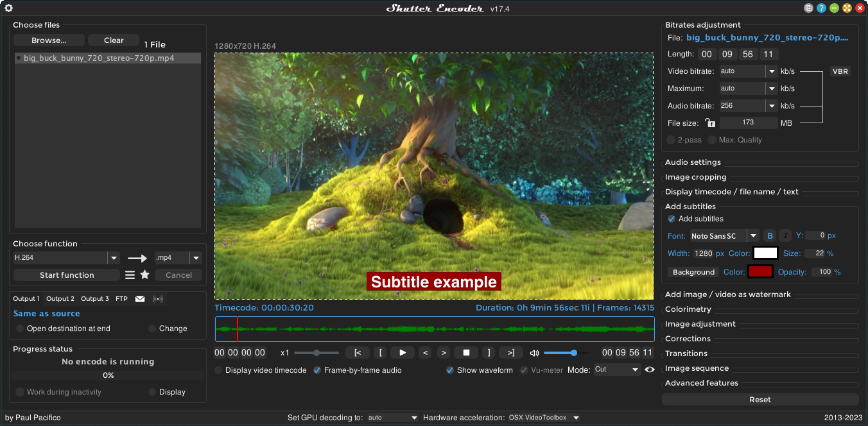Uncheck the Add subtitles checkbox
The width and height of the screenshot is (868, 426).
coord(671,219)
